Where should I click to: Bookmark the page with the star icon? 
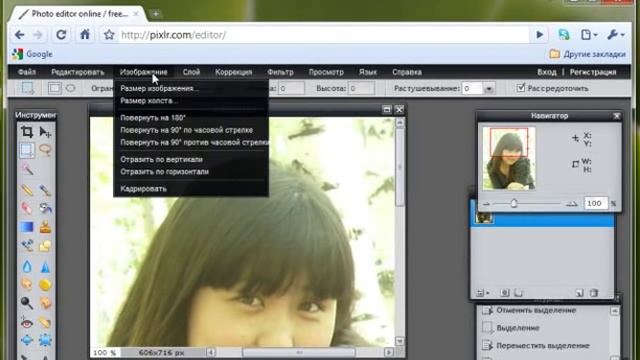click(109, 35)
